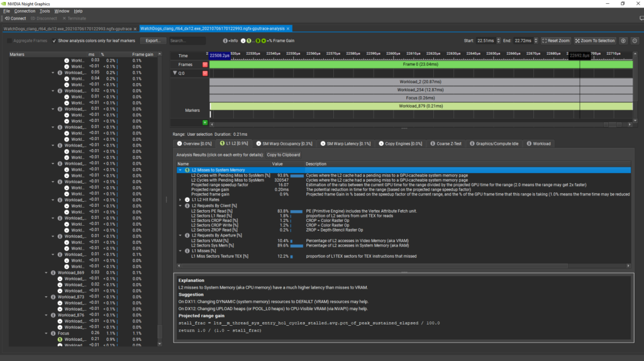Click info icon beside Workload_869 marker
644x361 pixels.
point(53,272)
